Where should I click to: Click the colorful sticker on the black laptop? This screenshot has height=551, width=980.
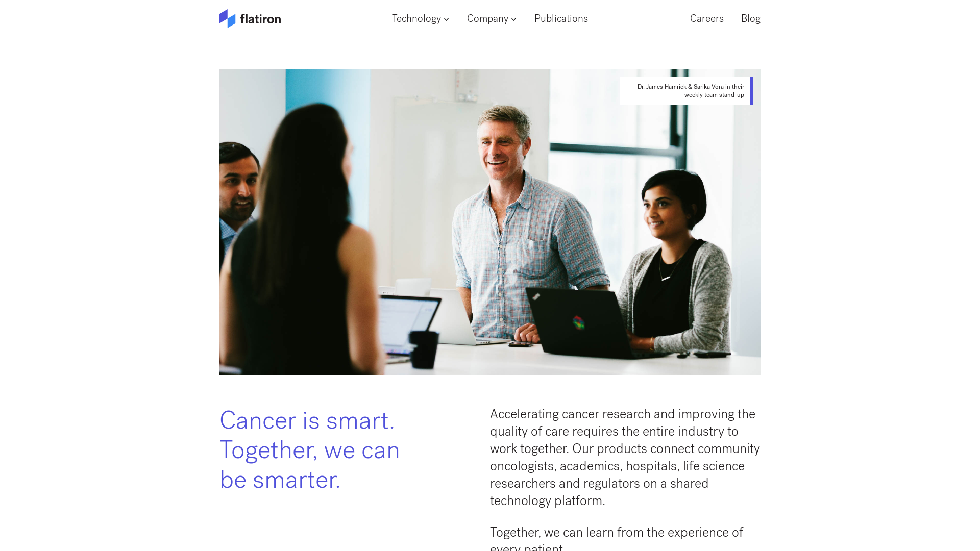pos(578,322)
